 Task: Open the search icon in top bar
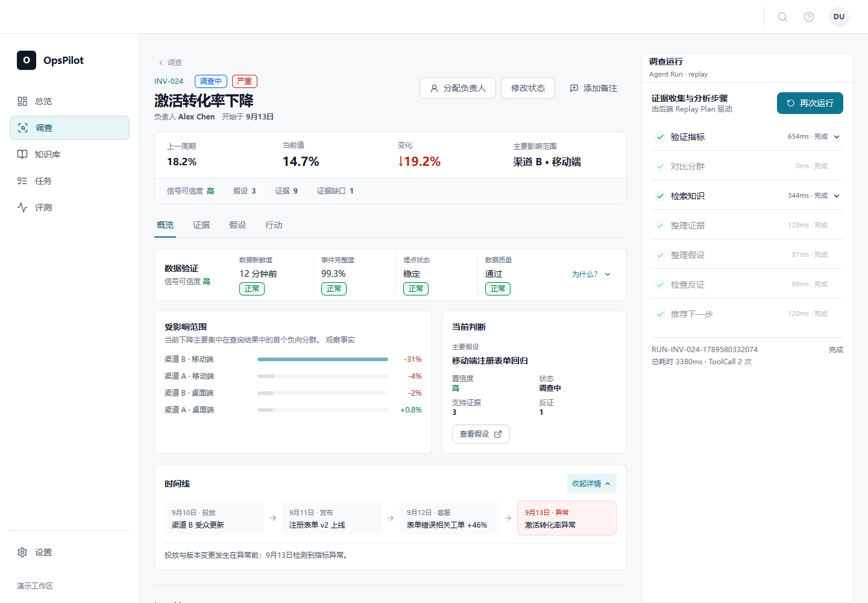782,17
